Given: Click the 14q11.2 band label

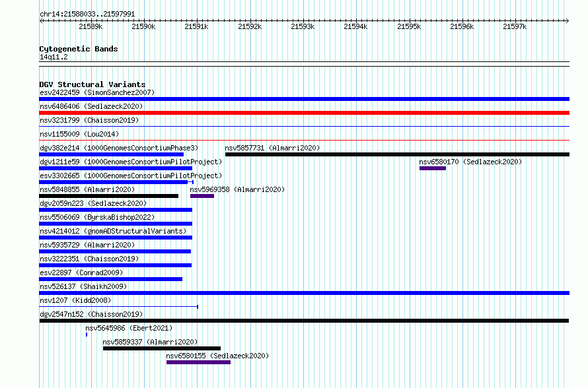Looking at the screenshot, I should pos(54,57).
